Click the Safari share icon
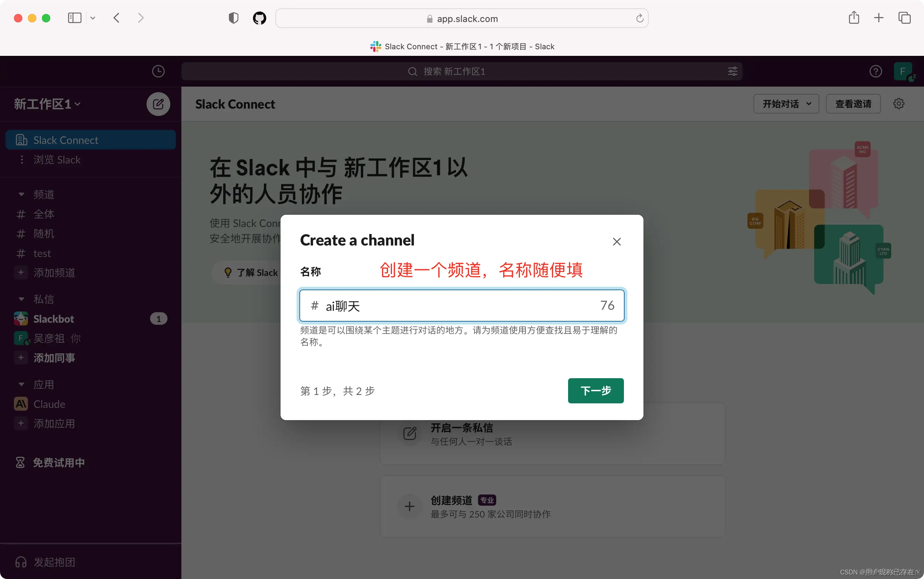 point(854,17)
